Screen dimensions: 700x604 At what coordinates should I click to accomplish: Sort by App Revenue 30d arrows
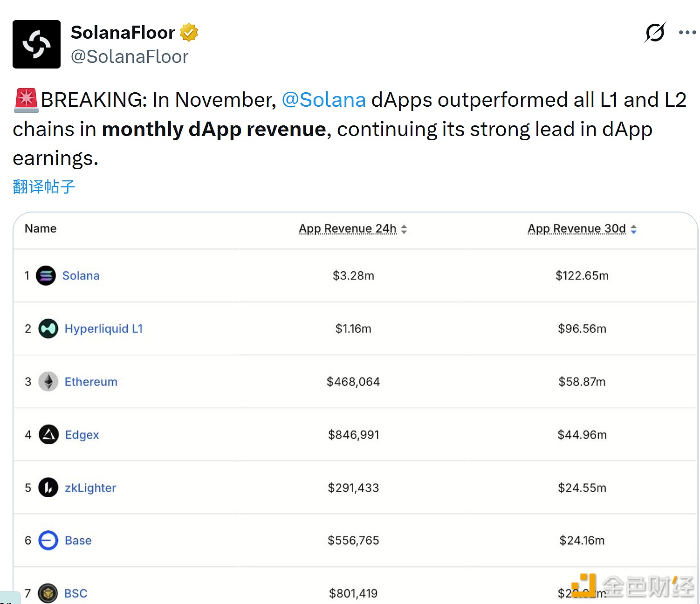click(633, 229)
